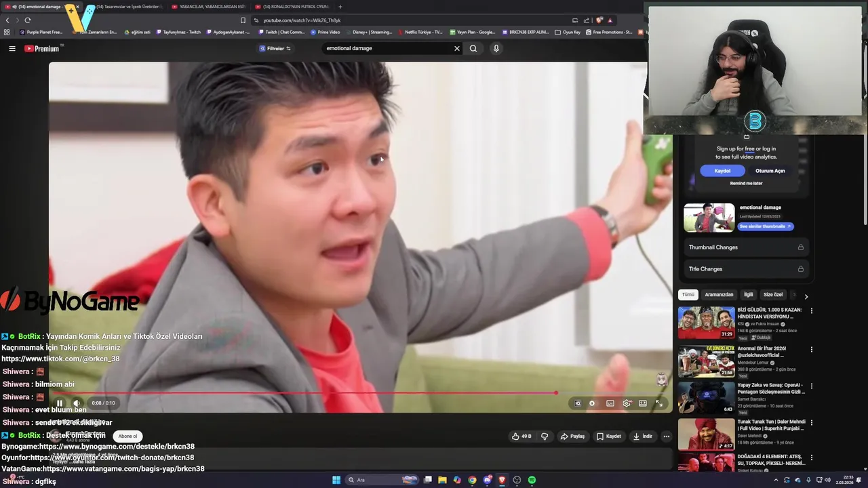
Task: Pause the video with the pause button
Action: tap(59, 403)
